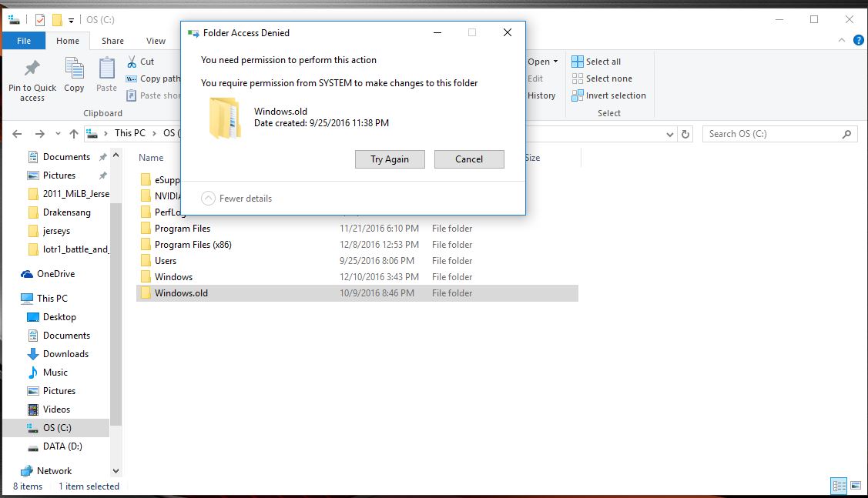The image size is (868, 498).
Task: Open the Open dropdown in the ribbon
Action: (542, 62)
